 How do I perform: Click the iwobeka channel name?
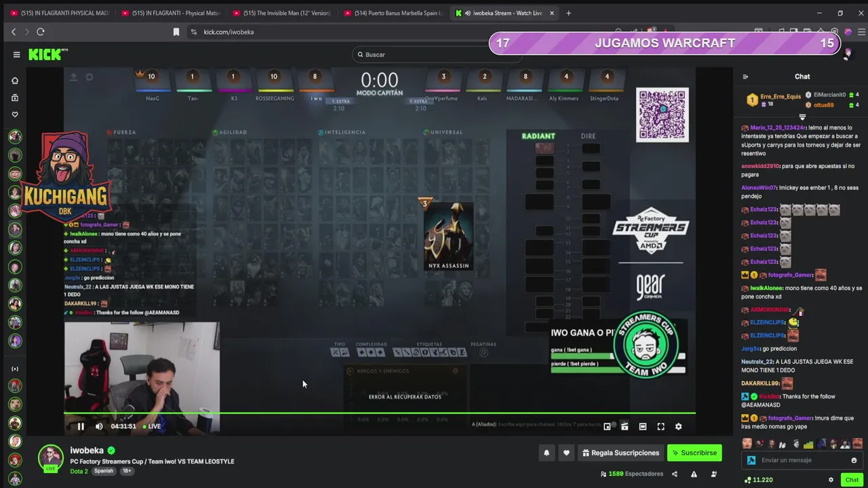tap(87, 450)
